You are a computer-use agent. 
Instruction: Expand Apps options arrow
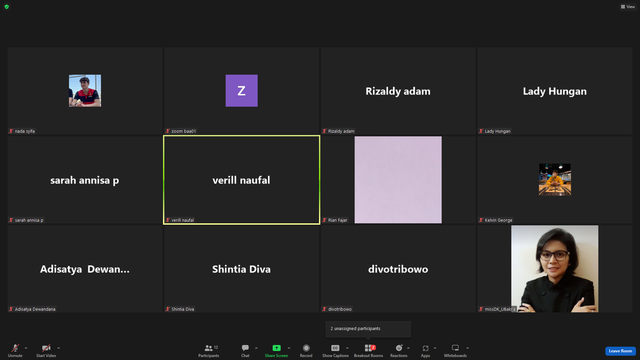tap(435, 348)
